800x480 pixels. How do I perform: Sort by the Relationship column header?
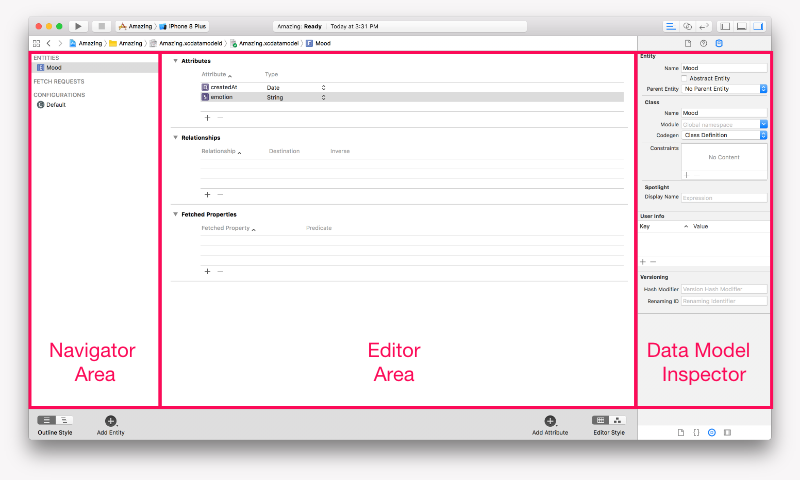(x=221, y=151)
